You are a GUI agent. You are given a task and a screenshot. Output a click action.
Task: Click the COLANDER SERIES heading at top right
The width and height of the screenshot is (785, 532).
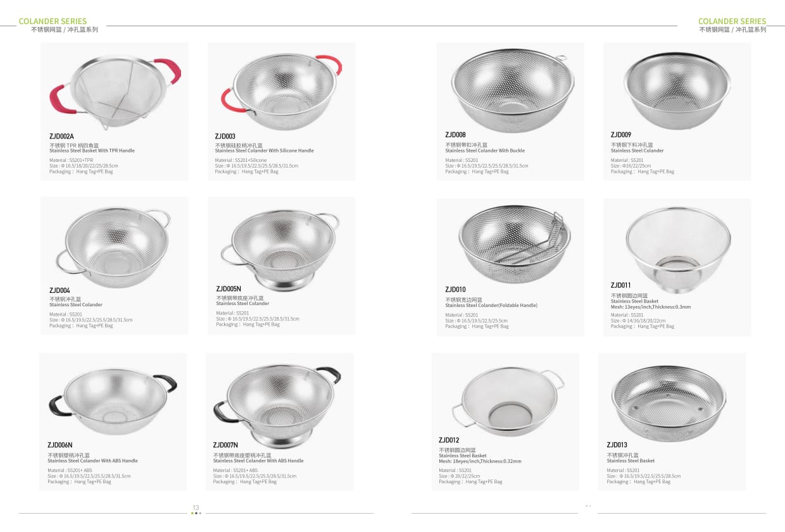732,22
